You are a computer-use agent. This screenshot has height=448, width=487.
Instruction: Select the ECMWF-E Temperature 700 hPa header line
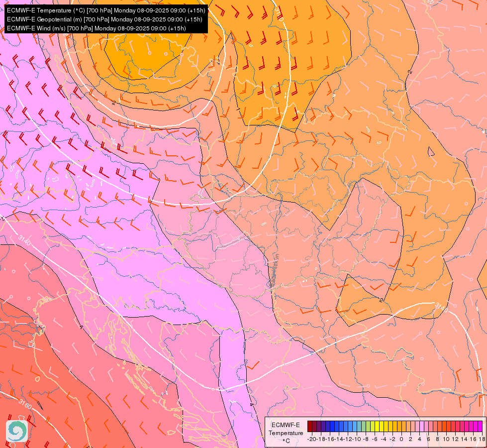pyautogui.click(x=106, y=10)
